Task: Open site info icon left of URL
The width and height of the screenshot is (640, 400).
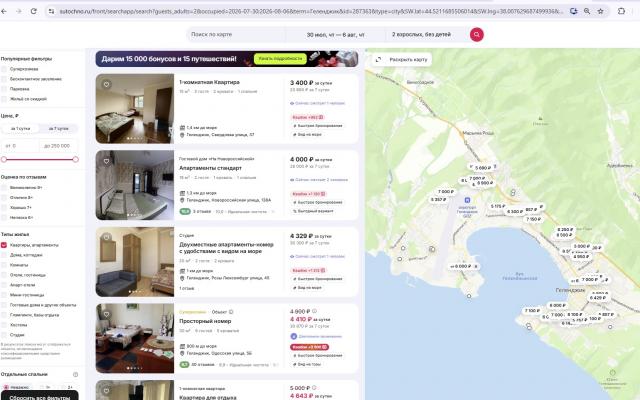Action: (x=51, y=11)
